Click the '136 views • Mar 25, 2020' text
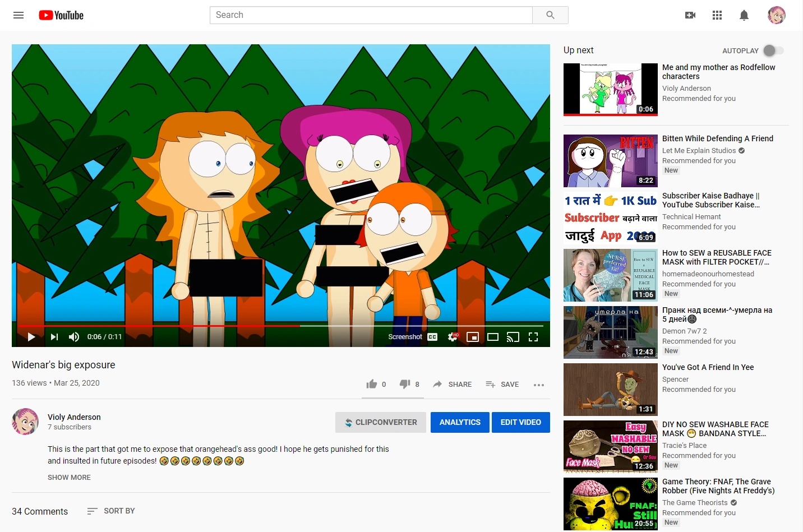 click(x=56, y=383)
